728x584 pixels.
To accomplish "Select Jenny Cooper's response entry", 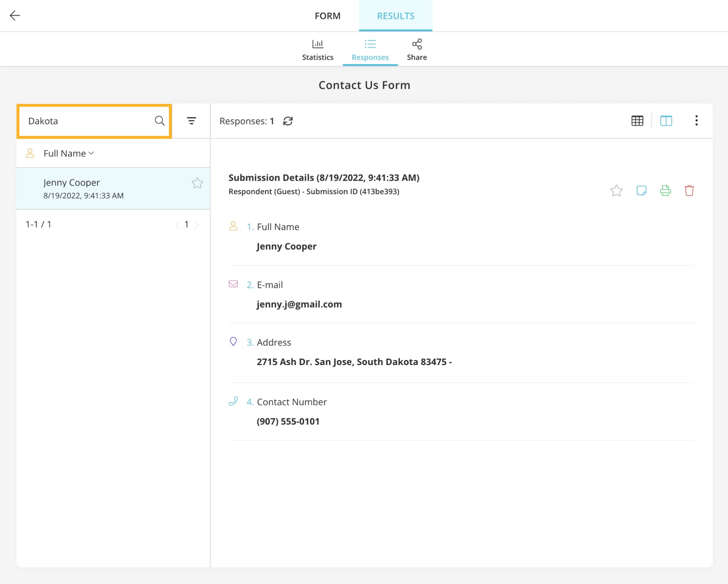I will [x=97, y=189].
